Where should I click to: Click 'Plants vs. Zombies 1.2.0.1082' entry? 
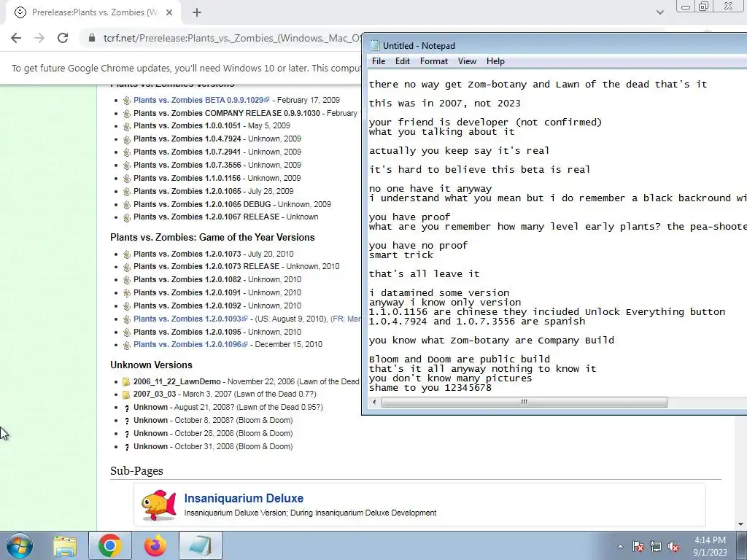coord(187,279)
